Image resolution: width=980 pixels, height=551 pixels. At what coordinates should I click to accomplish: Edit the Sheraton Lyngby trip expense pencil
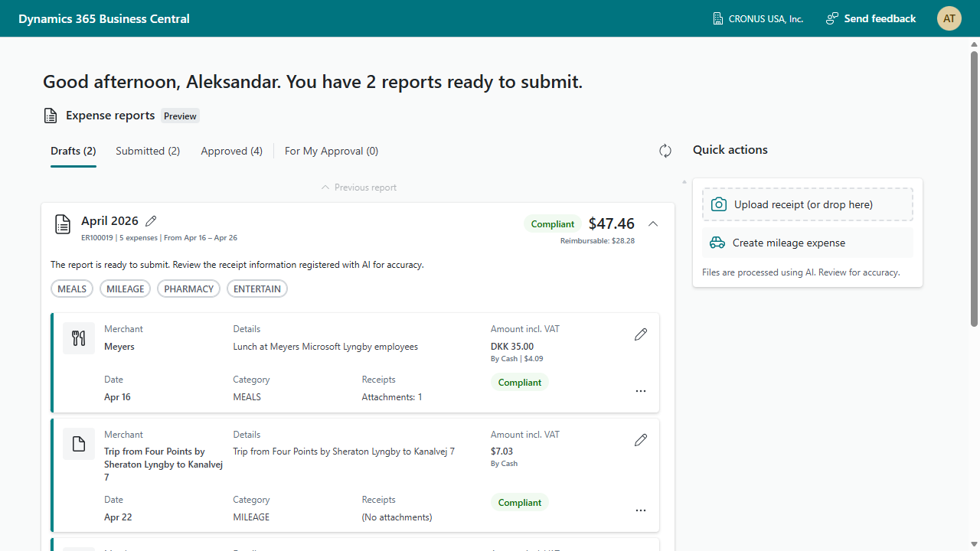pyautogui.click(x=641, y=440)
